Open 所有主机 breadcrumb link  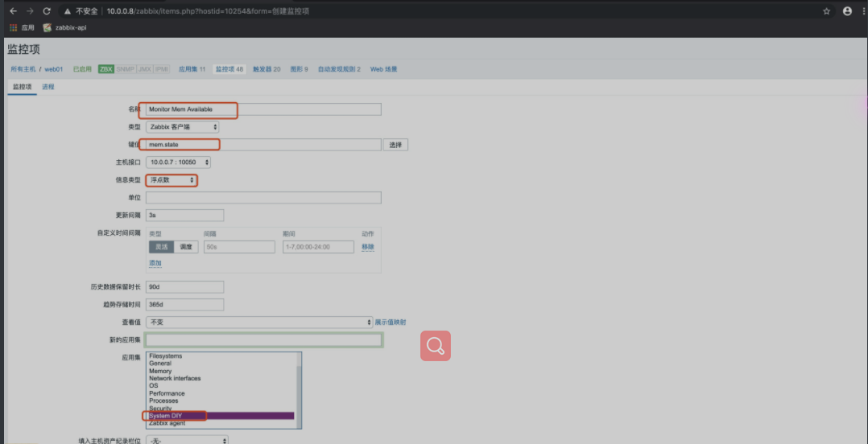pyautogui.click(x=23, y=69)
